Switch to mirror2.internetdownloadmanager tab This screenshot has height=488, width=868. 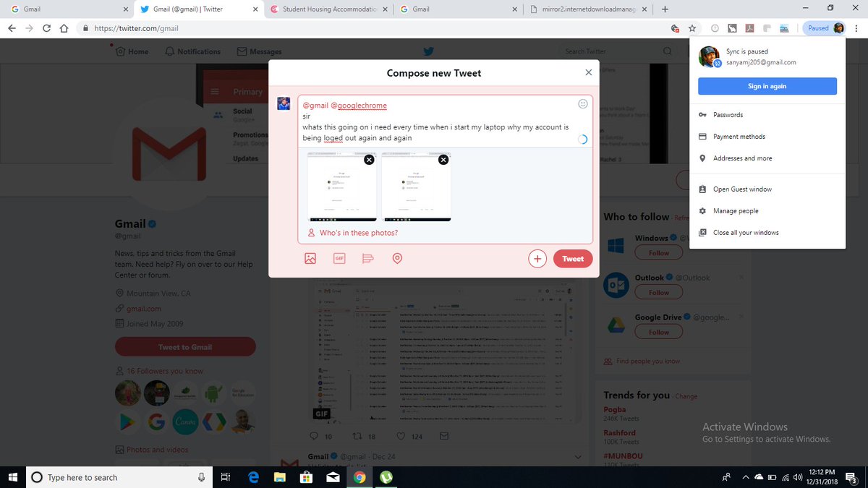(587, 9)
